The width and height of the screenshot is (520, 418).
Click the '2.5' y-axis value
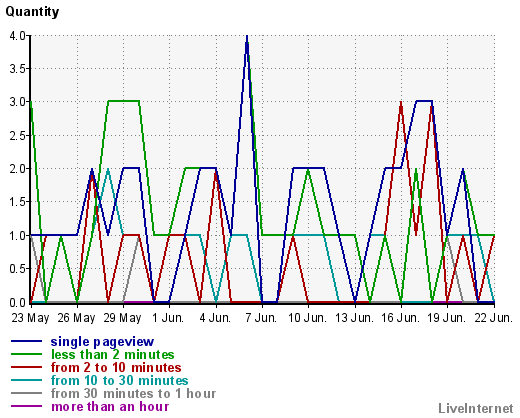pos(18,136)
